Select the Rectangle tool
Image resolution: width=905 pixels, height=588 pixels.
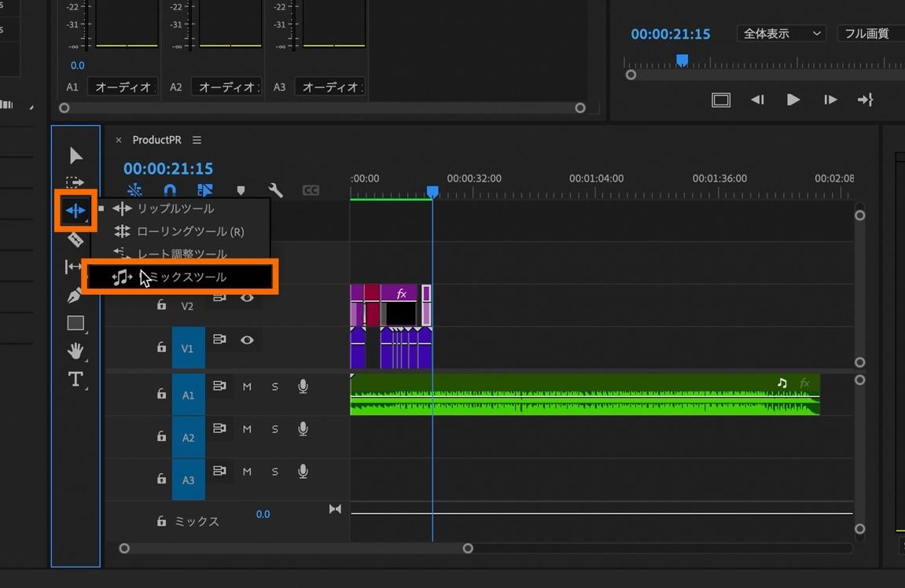pyautogui.click(x=75, y=323)
